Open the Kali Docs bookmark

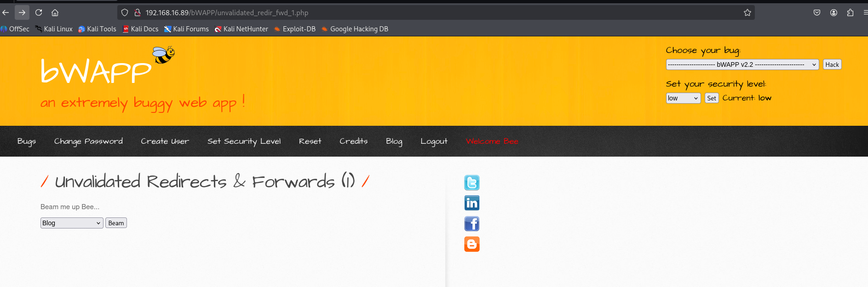(140, 29)
